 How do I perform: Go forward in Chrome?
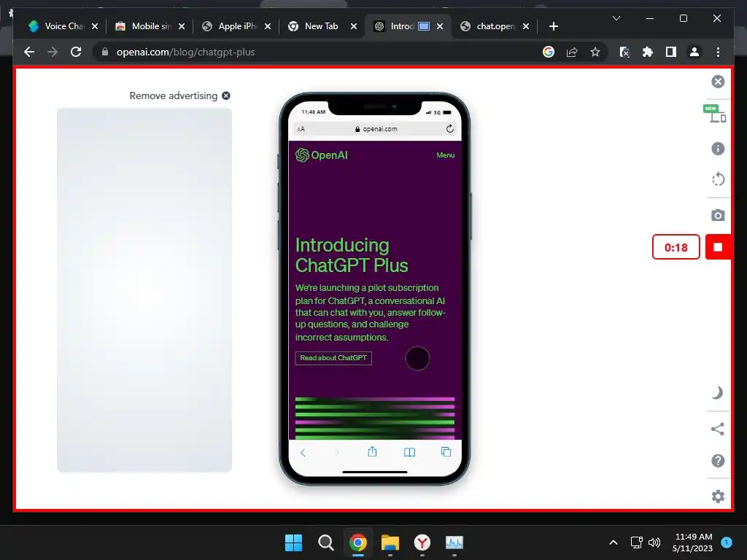tap(53, 52)
